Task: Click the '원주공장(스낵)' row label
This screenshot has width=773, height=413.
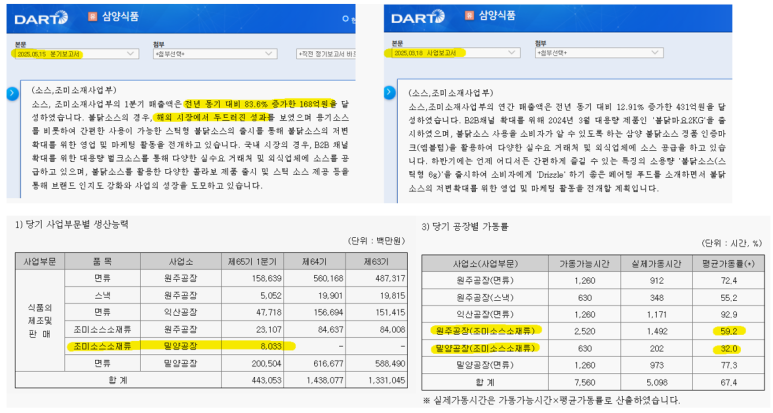Action: tap(485, 298)
